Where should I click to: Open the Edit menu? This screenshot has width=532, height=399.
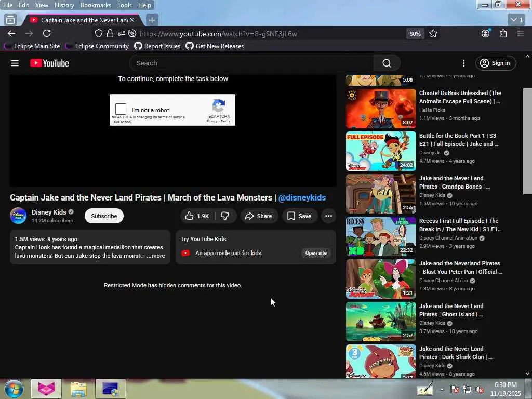[x=23, y=5]
